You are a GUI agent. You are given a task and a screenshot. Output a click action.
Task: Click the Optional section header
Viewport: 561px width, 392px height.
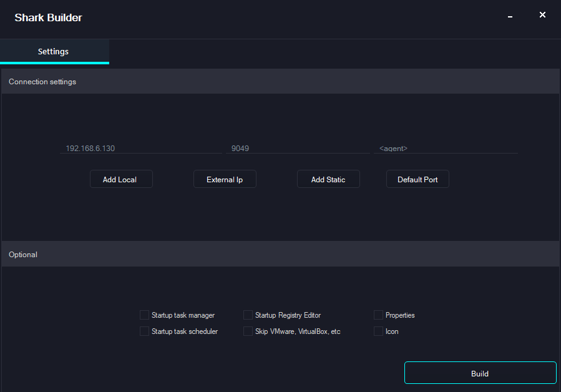[x=23, y=254]
